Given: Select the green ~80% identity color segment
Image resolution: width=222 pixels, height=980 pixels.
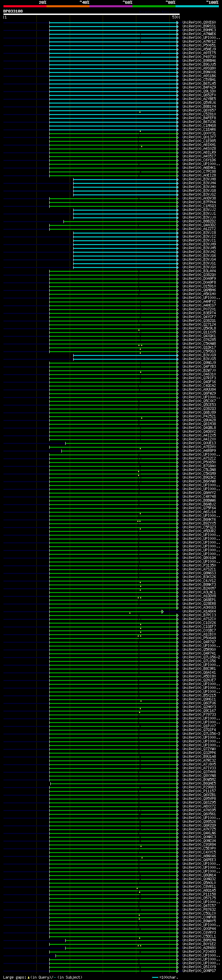Looking at the screenshot, I should pyautogui.click(x=154, y=6).
